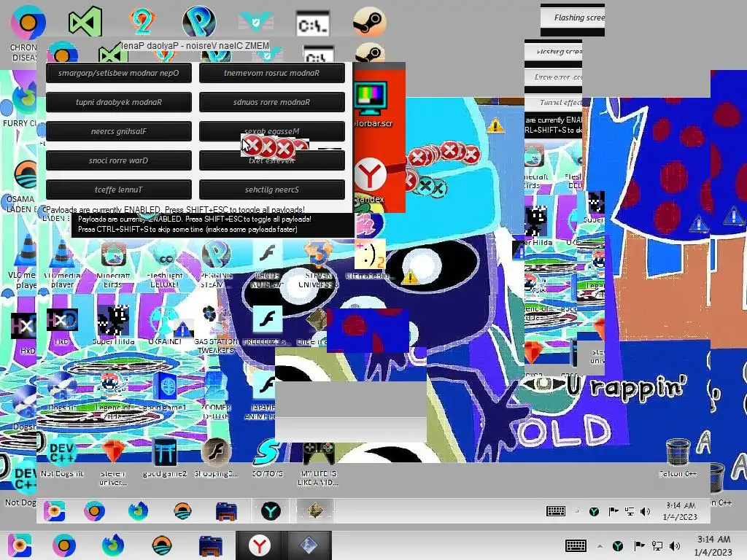Toggle reversed 'Draw error icons' payload in MEMZ panel
Image resolution: width=747 pixels, height=560 pixels.
click(x=119, y=160)
